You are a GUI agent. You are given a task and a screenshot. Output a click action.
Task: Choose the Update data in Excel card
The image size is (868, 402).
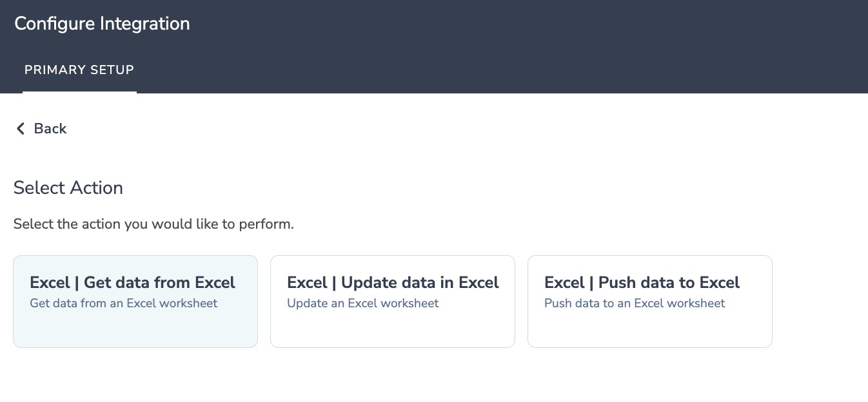[x=392, y=301]
